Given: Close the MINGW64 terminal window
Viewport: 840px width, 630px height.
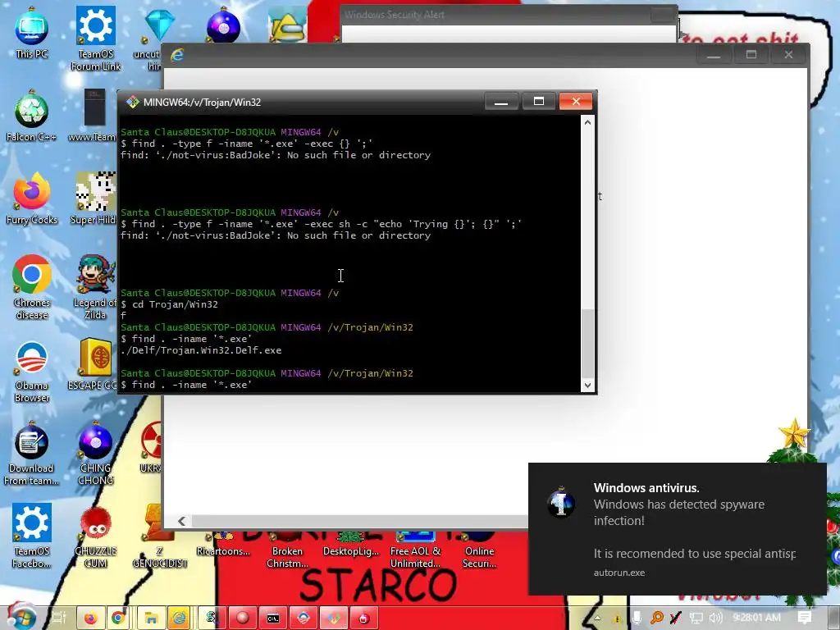Looking at the screenshot, I should click(576, 101).
